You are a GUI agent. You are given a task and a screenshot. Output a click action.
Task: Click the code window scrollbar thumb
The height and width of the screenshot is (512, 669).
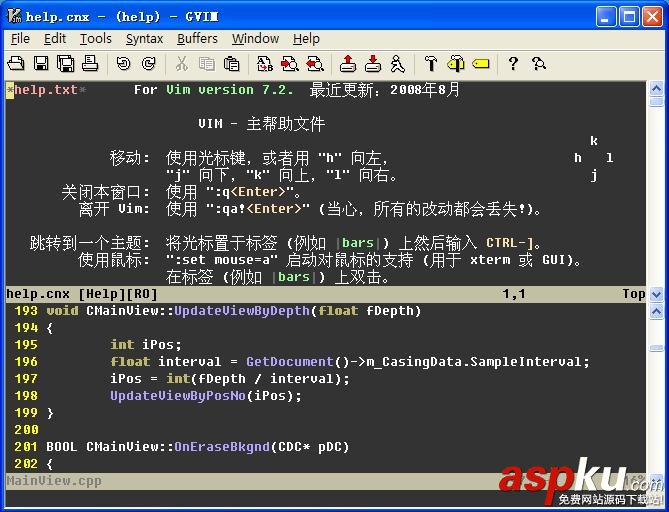[x=656, y=349]
